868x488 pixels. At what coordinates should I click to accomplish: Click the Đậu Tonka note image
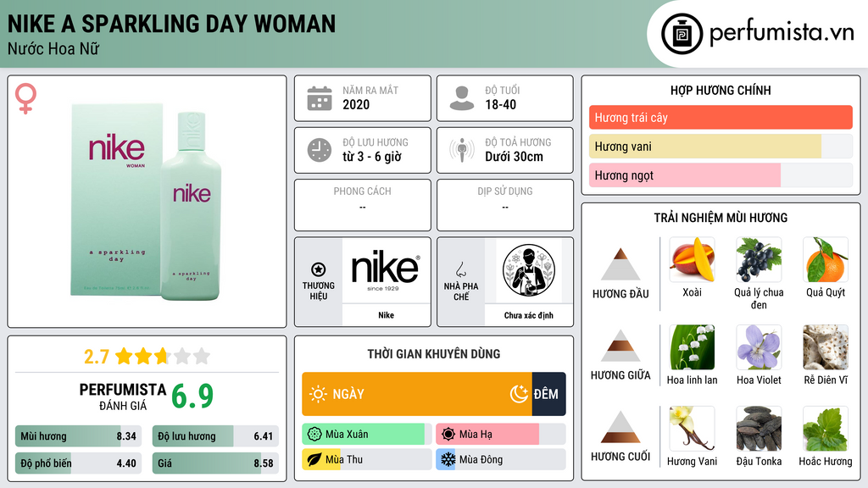click(759, 428)
